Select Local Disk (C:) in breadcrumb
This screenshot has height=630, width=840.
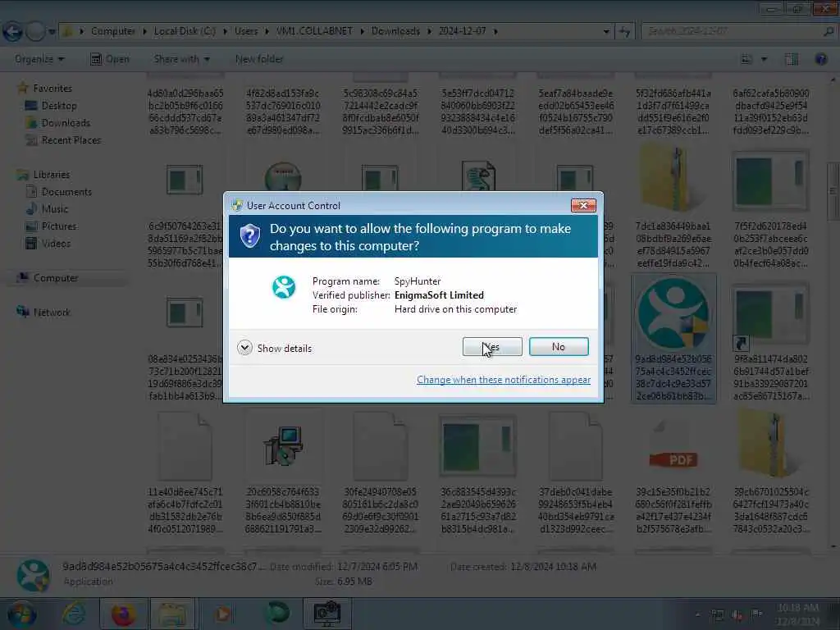[185, 31]
